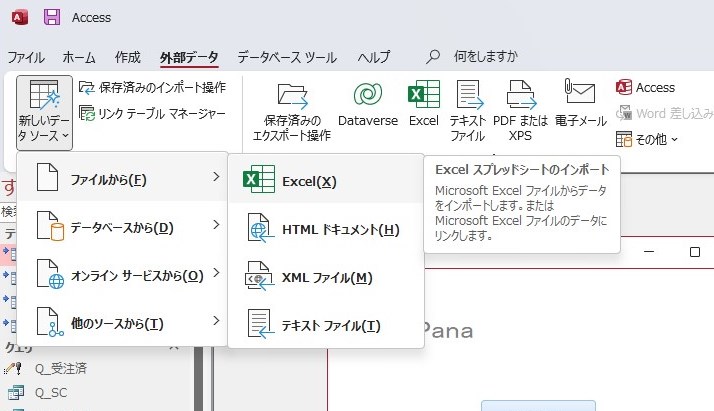Open the ファイルから(F) submenu
Viewport: 714px width, 411px height.
point(122,178)
